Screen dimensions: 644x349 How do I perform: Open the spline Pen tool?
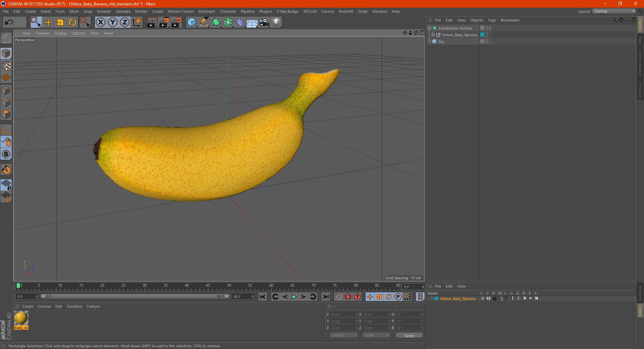(204, 22)
